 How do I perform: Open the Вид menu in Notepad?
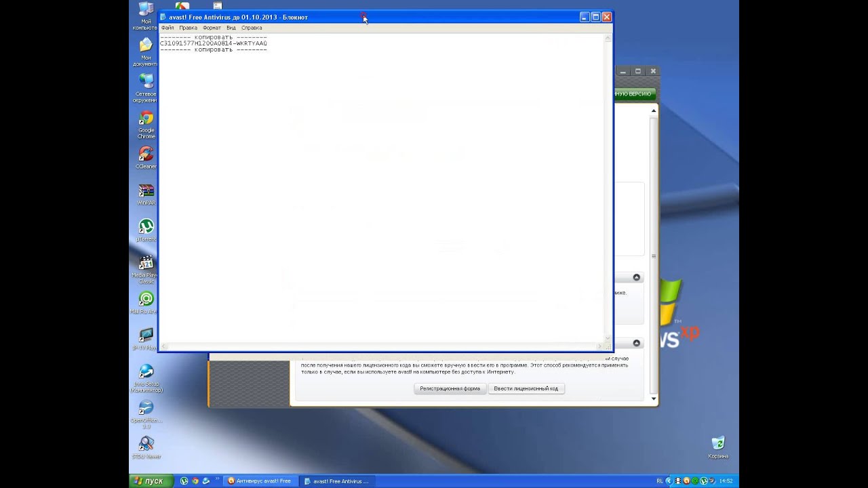coord(231,28)
